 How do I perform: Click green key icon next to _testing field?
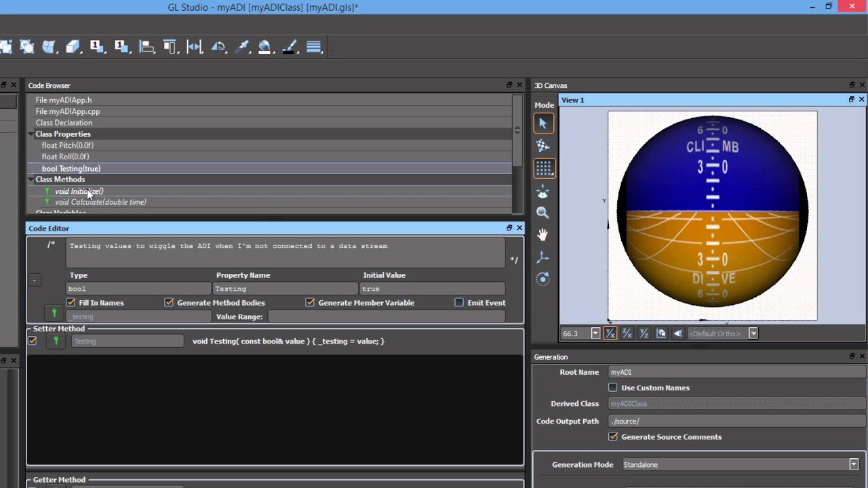pyautogui.click(x=54, y=313)
